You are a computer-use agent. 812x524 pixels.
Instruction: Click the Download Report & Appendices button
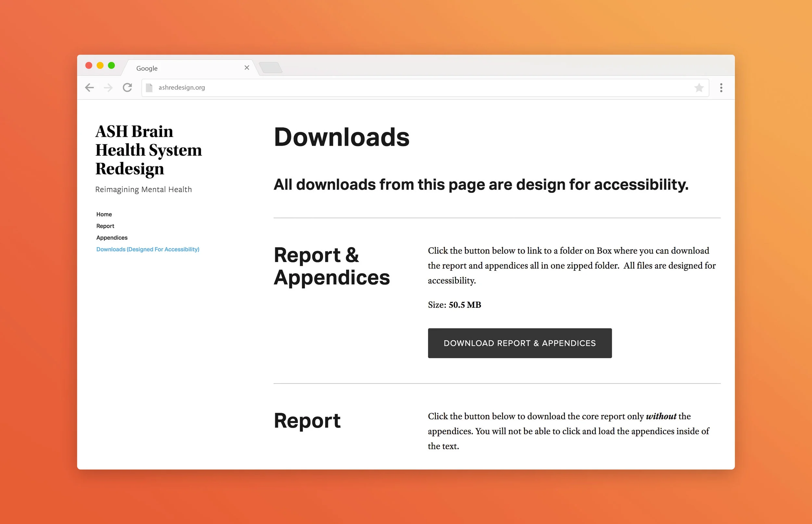pyautogui.click(x=520, y=343)
